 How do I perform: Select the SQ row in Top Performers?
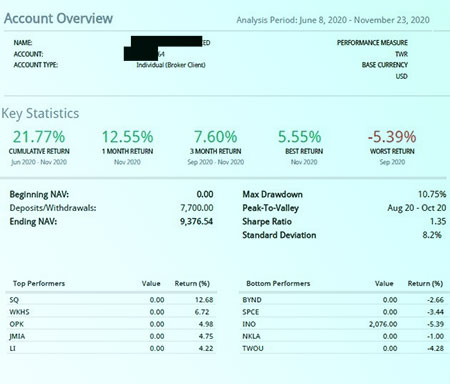tap(111, 300)
